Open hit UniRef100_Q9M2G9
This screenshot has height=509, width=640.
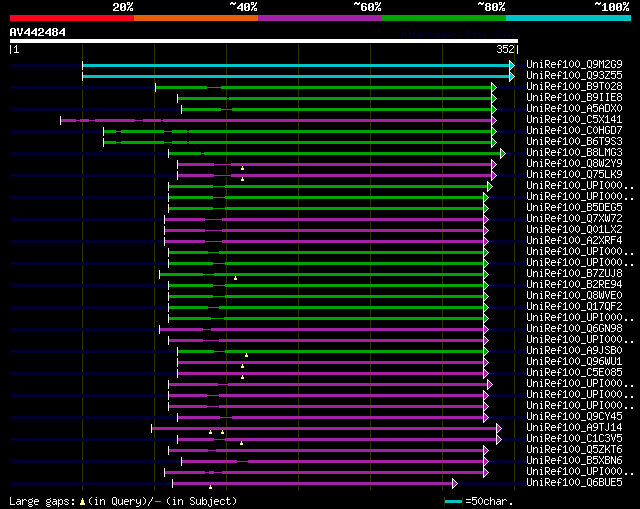[x=574, y=64]
